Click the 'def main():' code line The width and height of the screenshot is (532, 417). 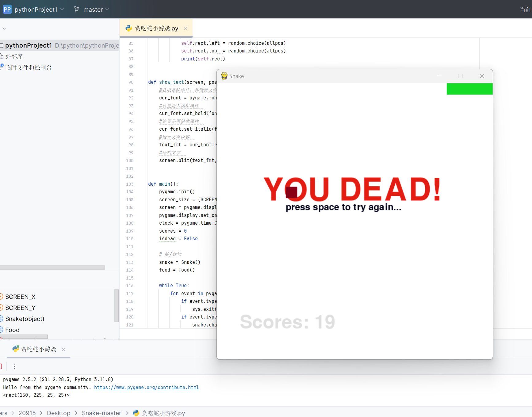click(163, 184)
